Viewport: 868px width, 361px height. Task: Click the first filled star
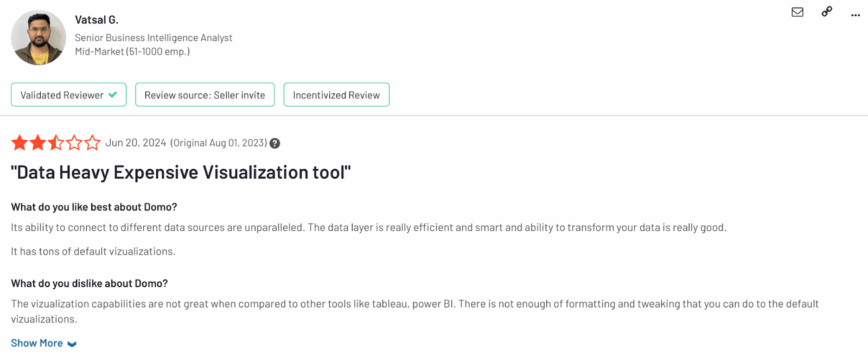[20, 143]
